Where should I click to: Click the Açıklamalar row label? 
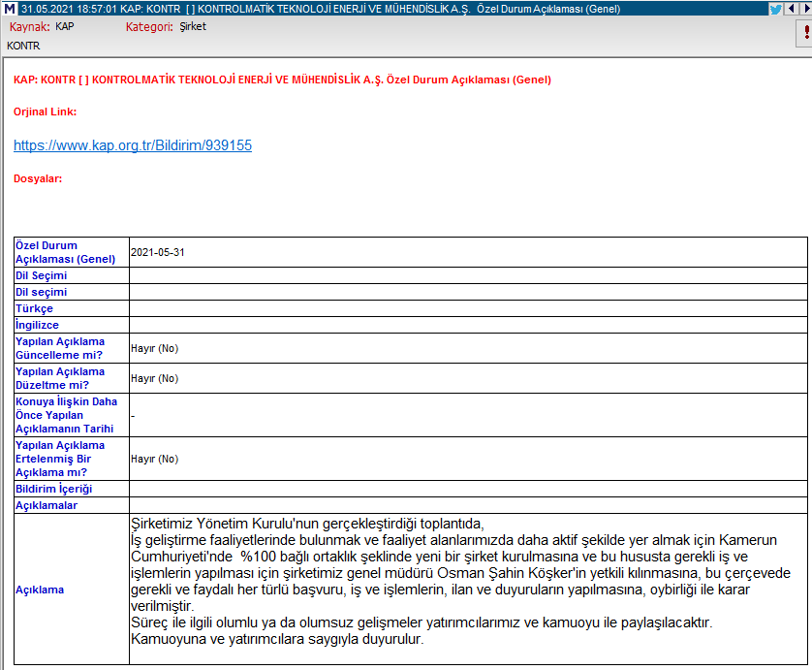[47, 505]
